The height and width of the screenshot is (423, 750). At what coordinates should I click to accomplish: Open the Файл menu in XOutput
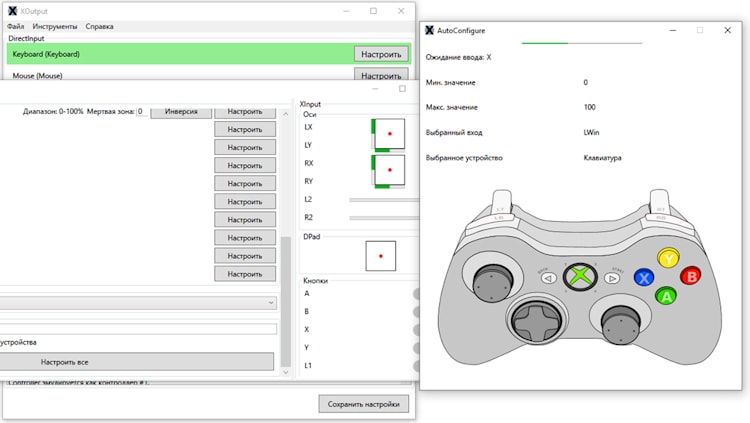[x=15, y=26]
